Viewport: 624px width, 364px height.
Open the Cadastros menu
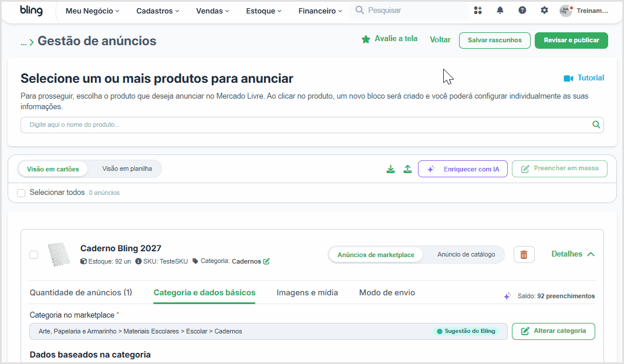tap(157, 11)
